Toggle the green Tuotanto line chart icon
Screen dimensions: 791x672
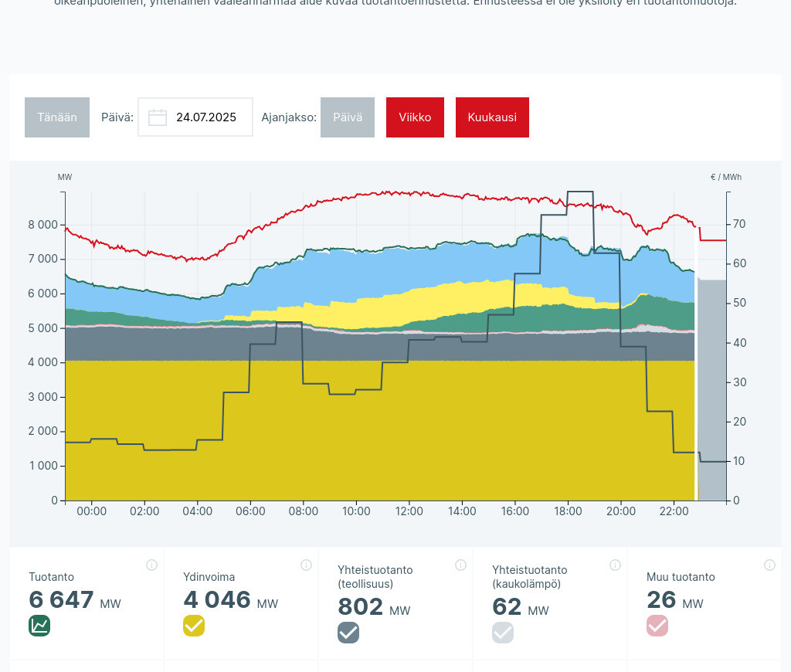point(39,626)
